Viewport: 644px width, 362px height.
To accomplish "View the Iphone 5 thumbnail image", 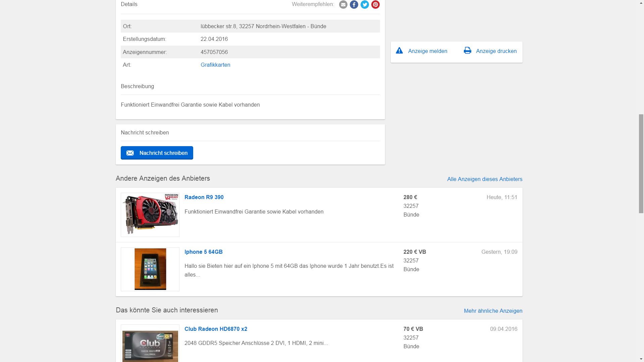I will [x=150, y=269].
